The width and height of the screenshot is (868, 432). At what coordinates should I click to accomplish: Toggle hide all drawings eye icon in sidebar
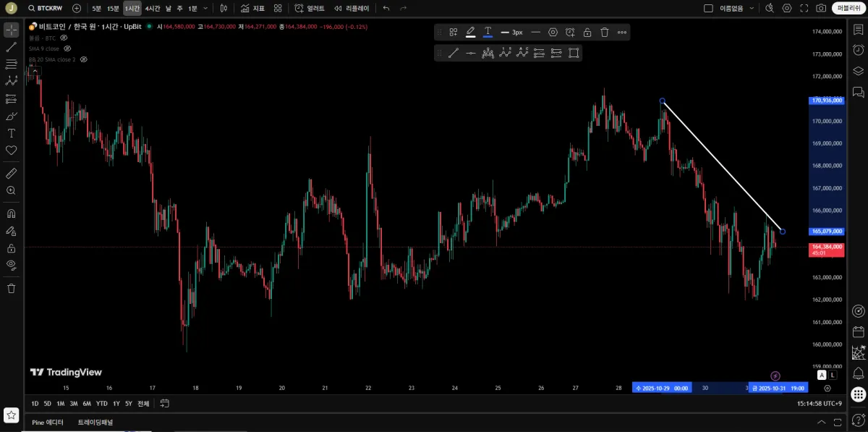[11, 265]
